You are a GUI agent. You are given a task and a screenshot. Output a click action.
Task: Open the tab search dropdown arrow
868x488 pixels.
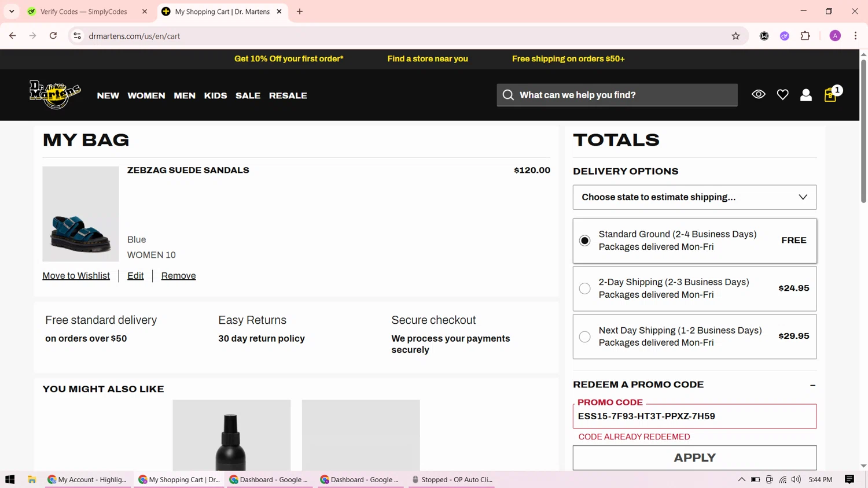(12, 12)
